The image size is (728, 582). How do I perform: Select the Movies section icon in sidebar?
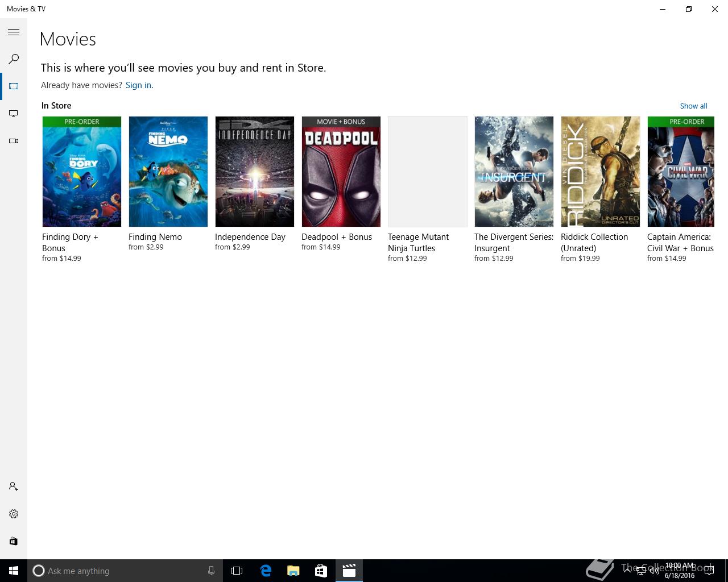click(14, 86)
